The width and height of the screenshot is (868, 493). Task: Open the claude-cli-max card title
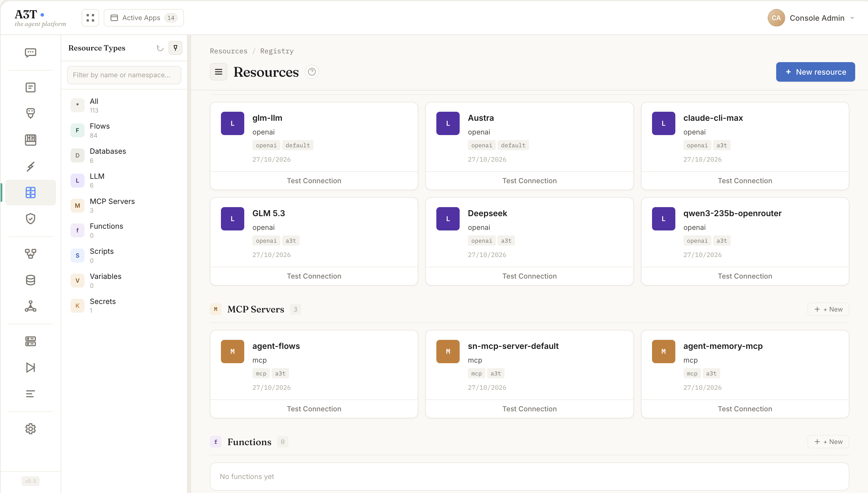coord(713,118)
